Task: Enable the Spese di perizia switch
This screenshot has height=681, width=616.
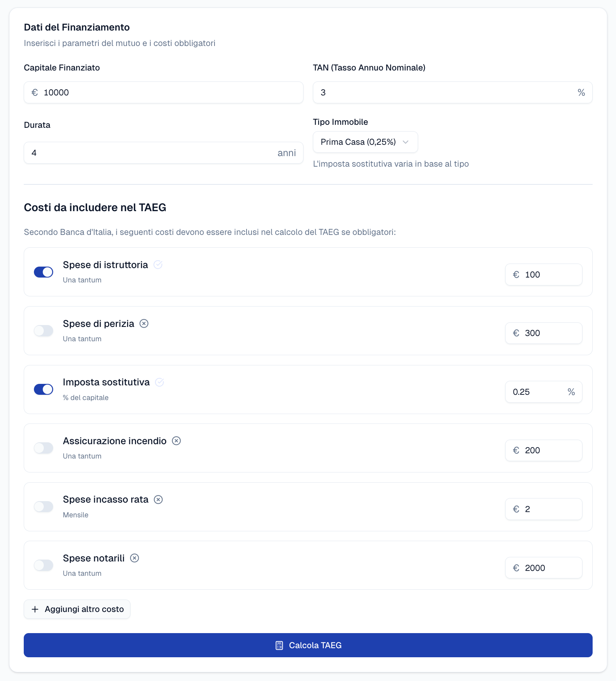Action: tap(44, 331)
